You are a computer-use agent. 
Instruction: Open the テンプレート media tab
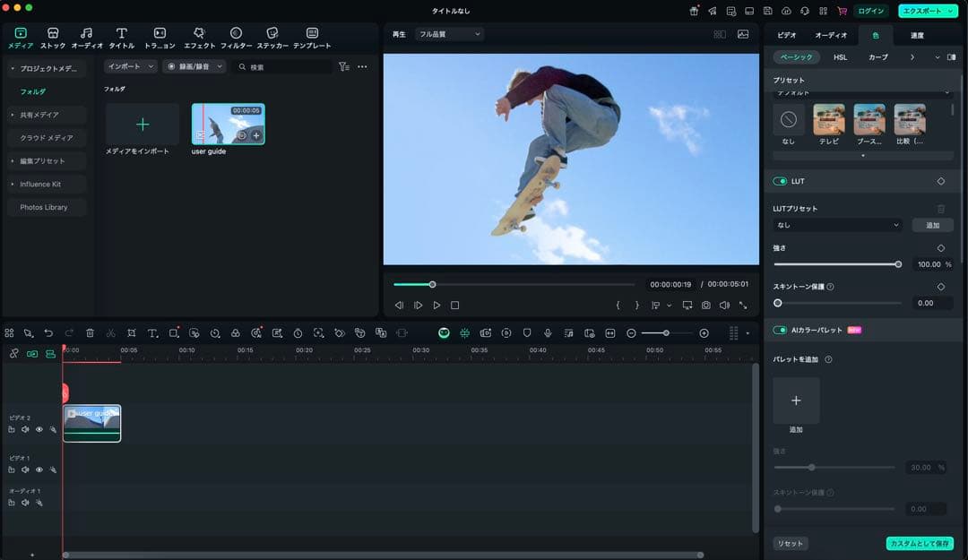(312, 37)
